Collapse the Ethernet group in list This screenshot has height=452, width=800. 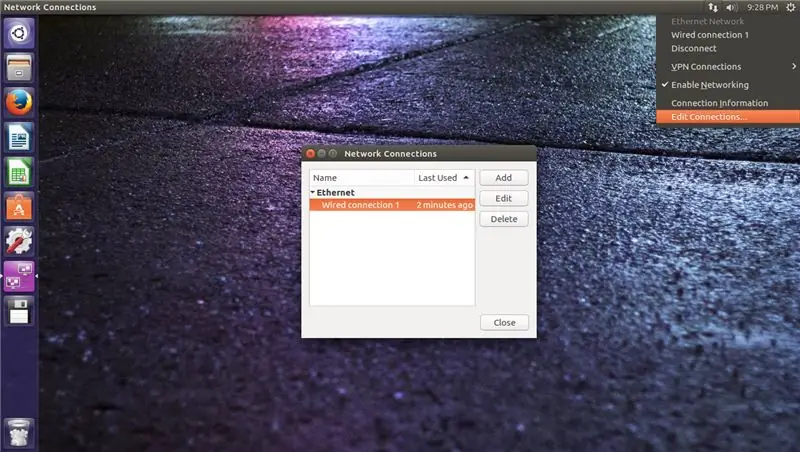point(312,192)
